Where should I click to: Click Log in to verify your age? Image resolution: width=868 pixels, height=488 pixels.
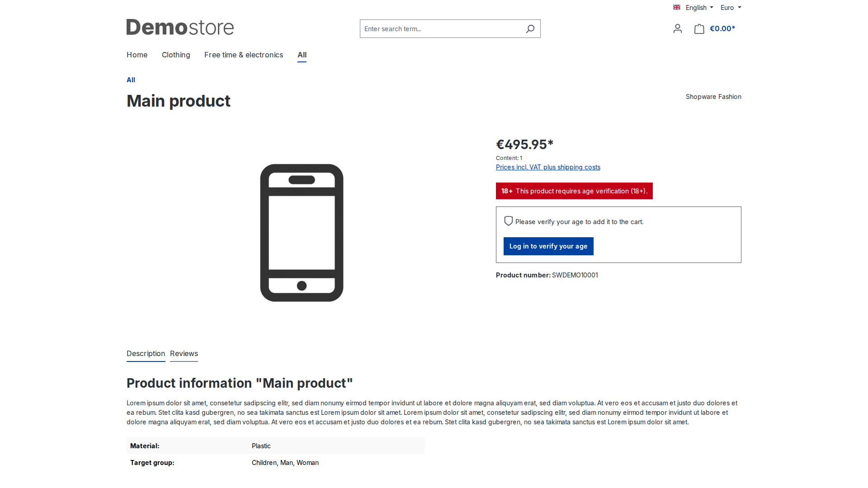(548, 246)
